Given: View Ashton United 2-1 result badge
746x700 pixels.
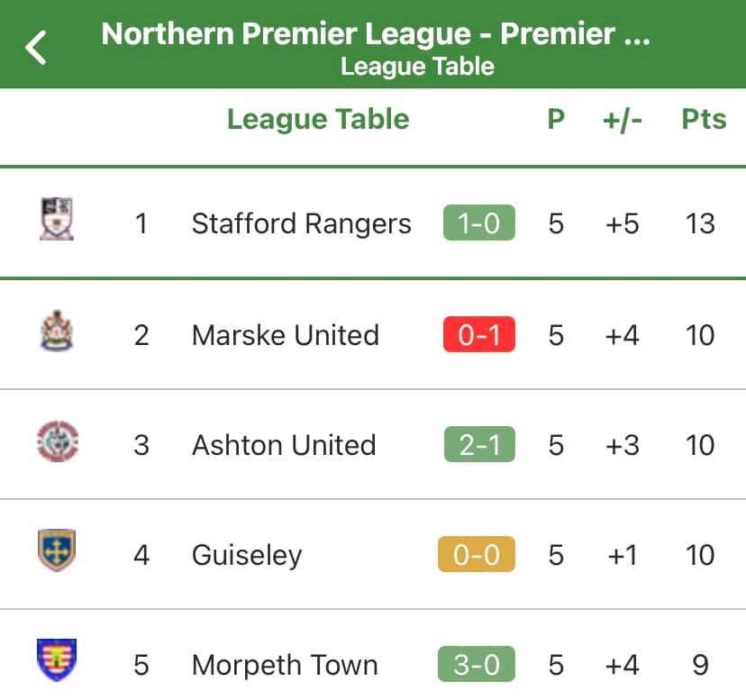Looking at the screenshot, I should 479,444.
